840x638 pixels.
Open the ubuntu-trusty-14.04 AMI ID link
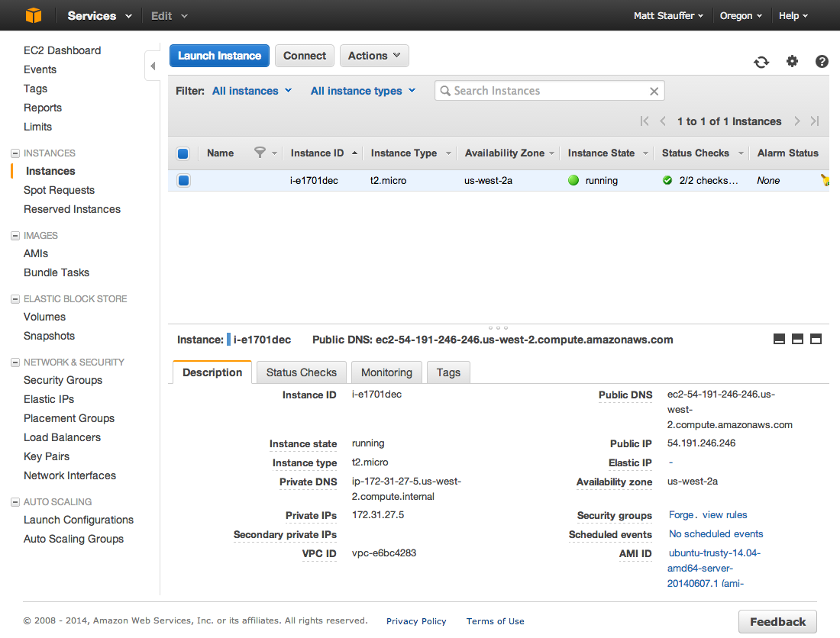click(x=713, y=569)
